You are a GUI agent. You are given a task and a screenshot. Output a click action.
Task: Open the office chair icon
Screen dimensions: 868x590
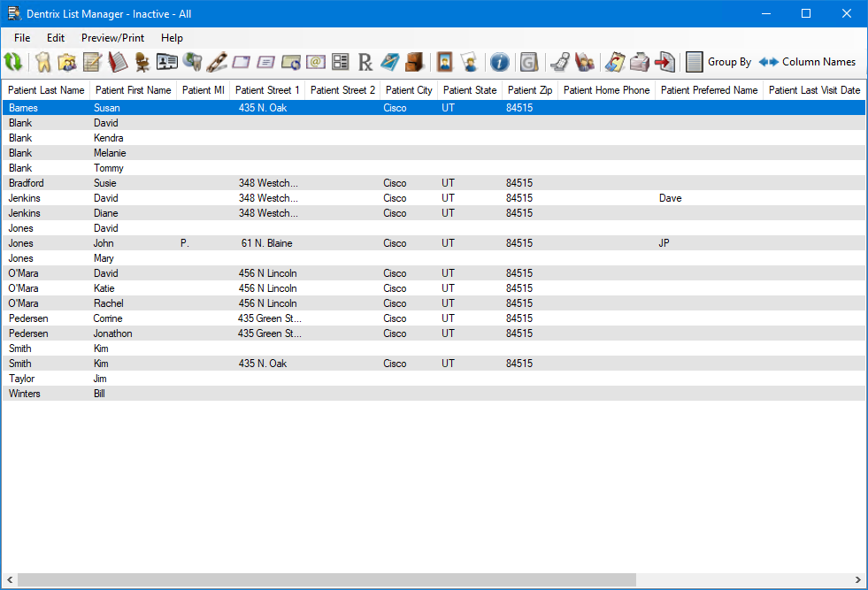tap(142, 62)
